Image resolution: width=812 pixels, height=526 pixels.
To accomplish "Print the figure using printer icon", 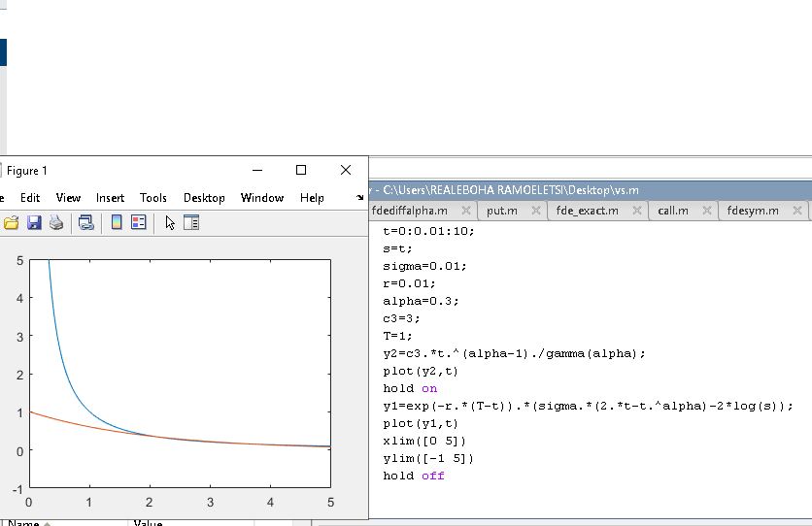I will [x=56, y=223].
